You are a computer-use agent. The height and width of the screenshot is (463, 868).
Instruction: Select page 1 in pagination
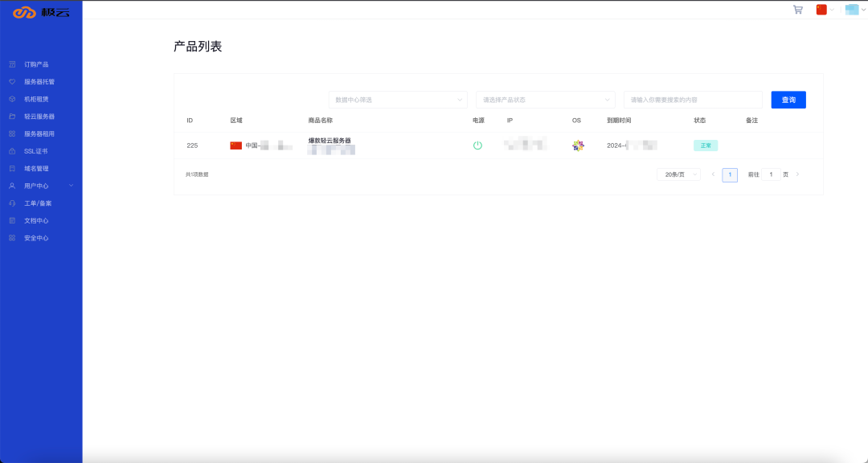coord(730,174)
